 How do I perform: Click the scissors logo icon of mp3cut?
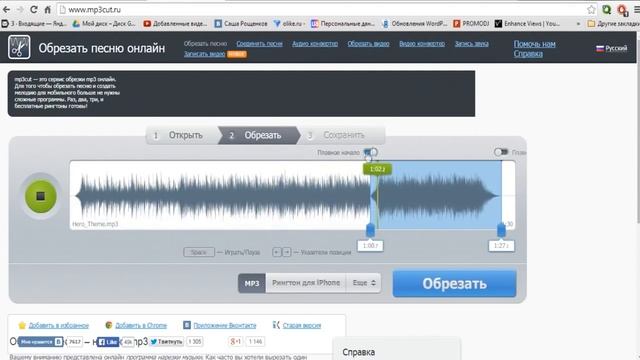pos(19,47)
